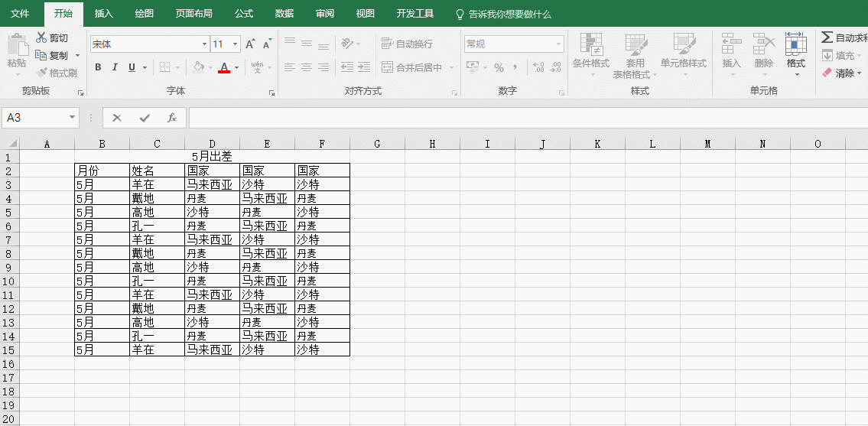Viewport: 868px width, 426px height.
Task: Toggle Italic formatting
Action: coord(115,67)
